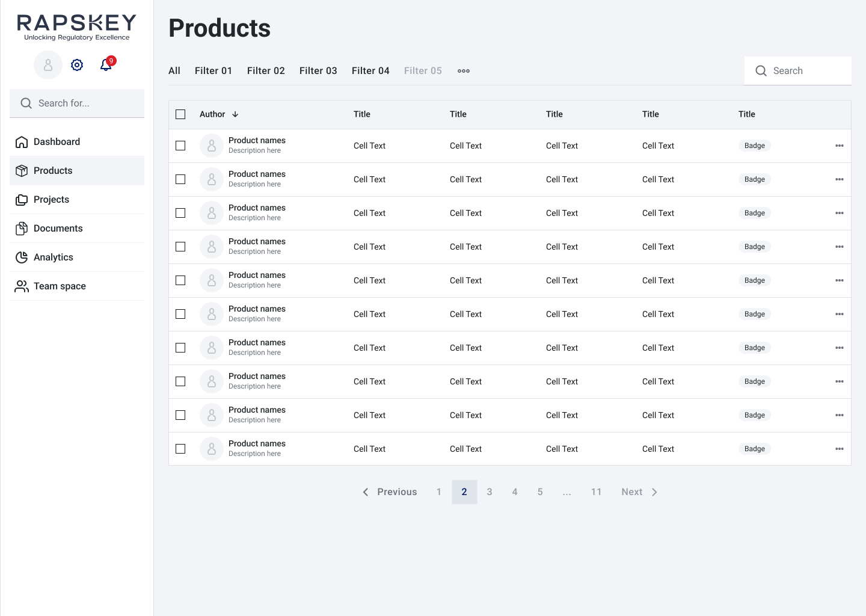Go to the Next page
Viewport: 866px width, 616px height.
[x=639, y=492]
